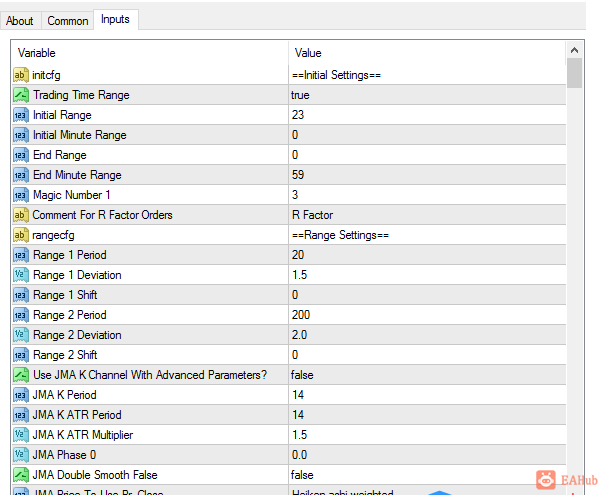607x495 pixels.
Task: Toggle the Trading Time Range true value
Action: (427, 95)
